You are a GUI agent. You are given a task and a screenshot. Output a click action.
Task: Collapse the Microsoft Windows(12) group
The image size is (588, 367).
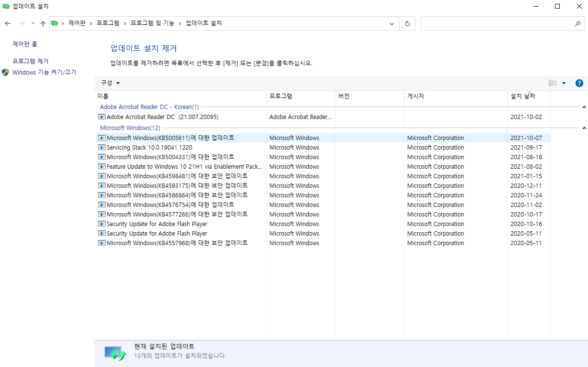[x=584, y=128]
